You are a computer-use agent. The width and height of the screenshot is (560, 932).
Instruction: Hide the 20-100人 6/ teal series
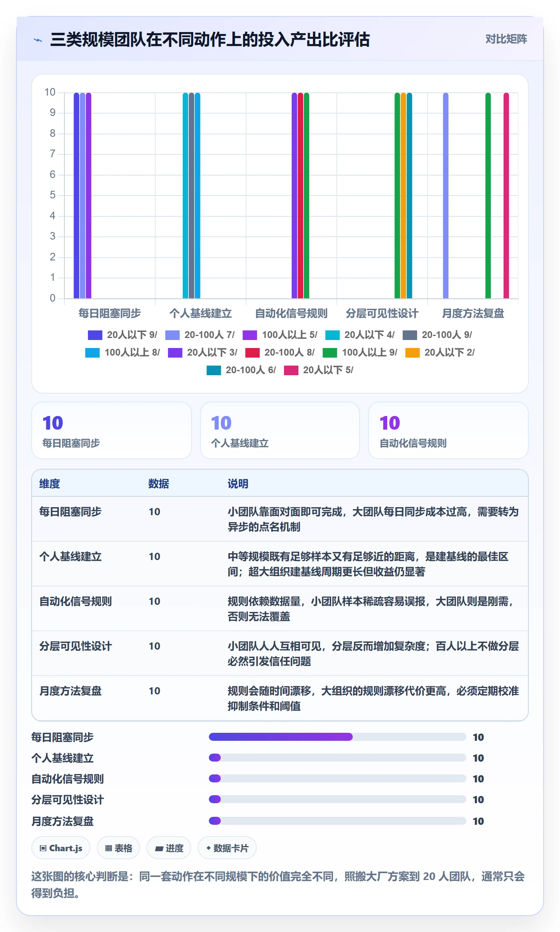point(241,370)
